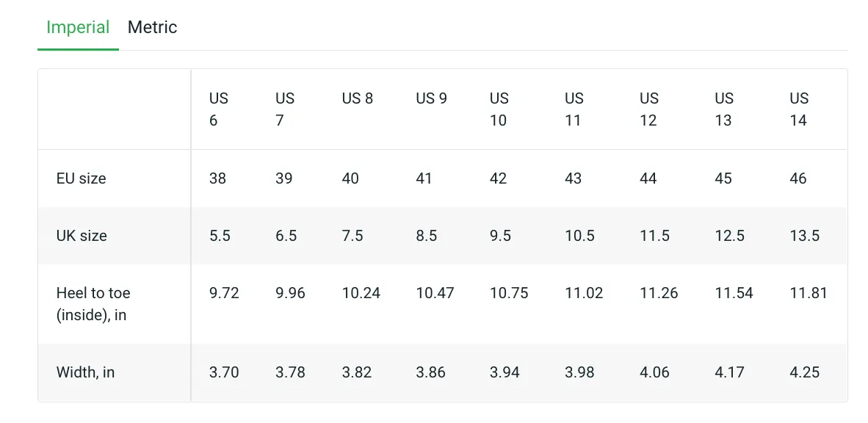Select EU size value 42
The width and height of the screenshot is (868, 423).
pos(498,178)
